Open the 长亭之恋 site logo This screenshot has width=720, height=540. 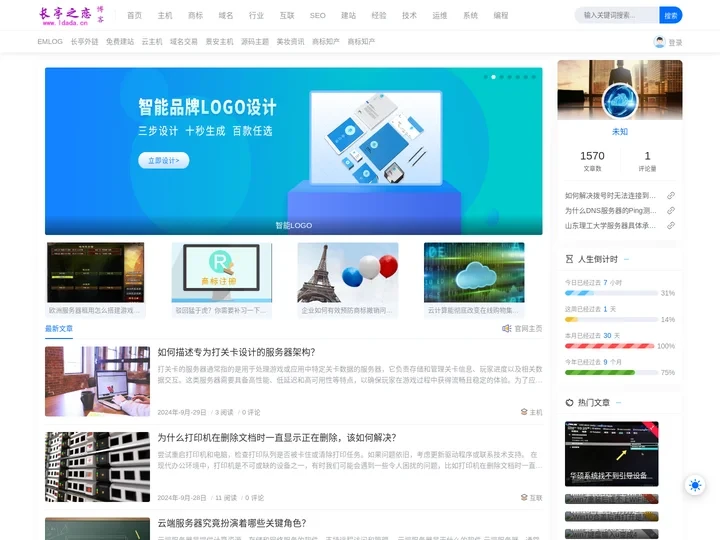[x=72, y=16]
